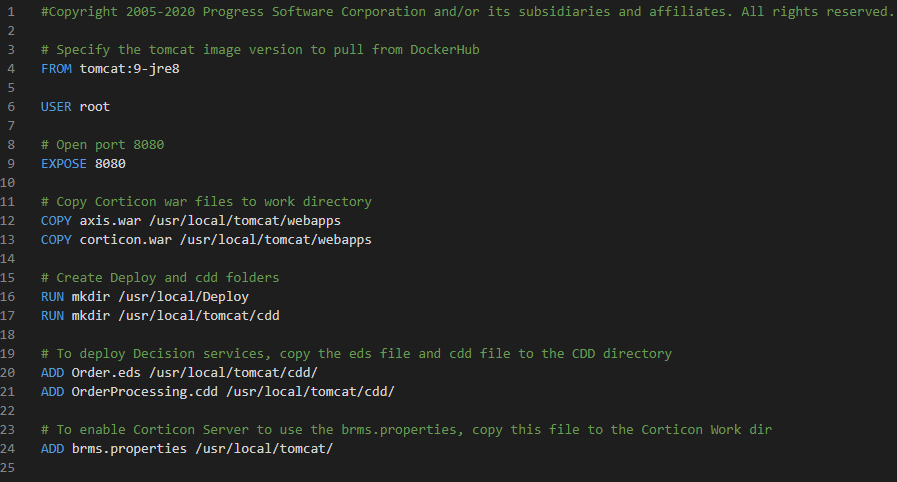This screenshot has height=482, width=897.
Task: Place cursor on the word root
Action: point(95,106)
